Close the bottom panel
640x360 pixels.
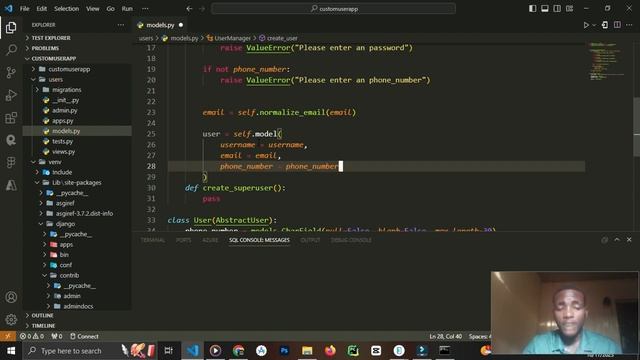click(629, 240)
